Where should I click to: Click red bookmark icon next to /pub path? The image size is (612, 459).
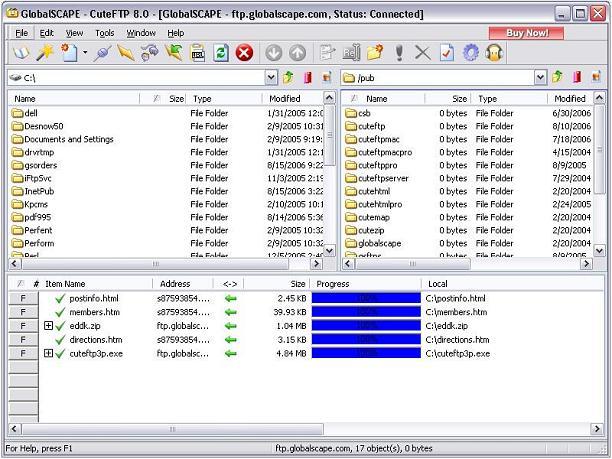[577, 77]
